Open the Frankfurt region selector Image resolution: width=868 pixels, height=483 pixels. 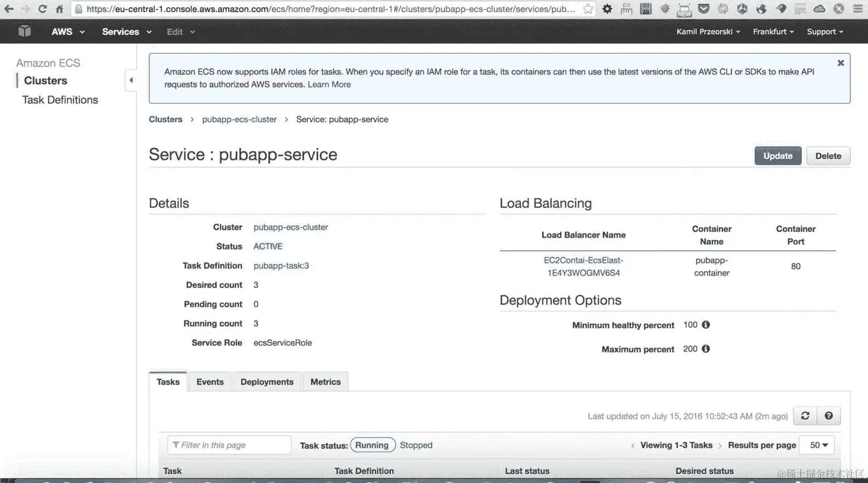(x=773, y=32)
